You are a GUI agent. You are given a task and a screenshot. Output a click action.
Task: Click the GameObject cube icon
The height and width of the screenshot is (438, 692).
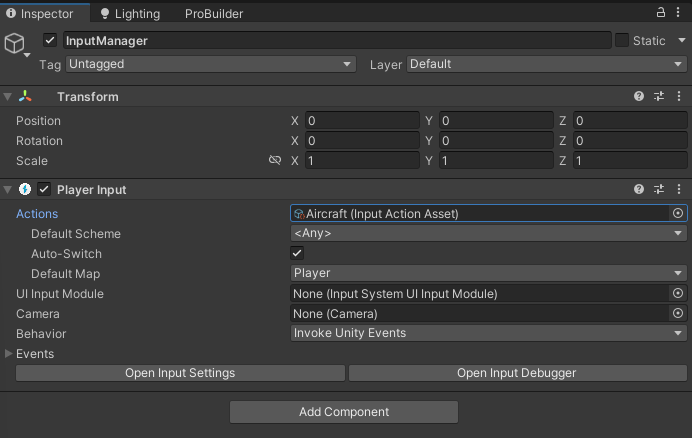click(14, 44)
